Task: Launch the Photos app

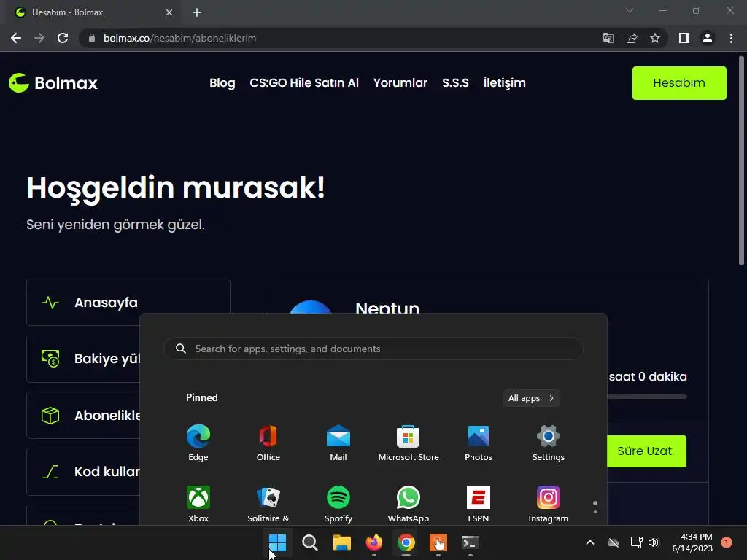Action: click(479, 443)
